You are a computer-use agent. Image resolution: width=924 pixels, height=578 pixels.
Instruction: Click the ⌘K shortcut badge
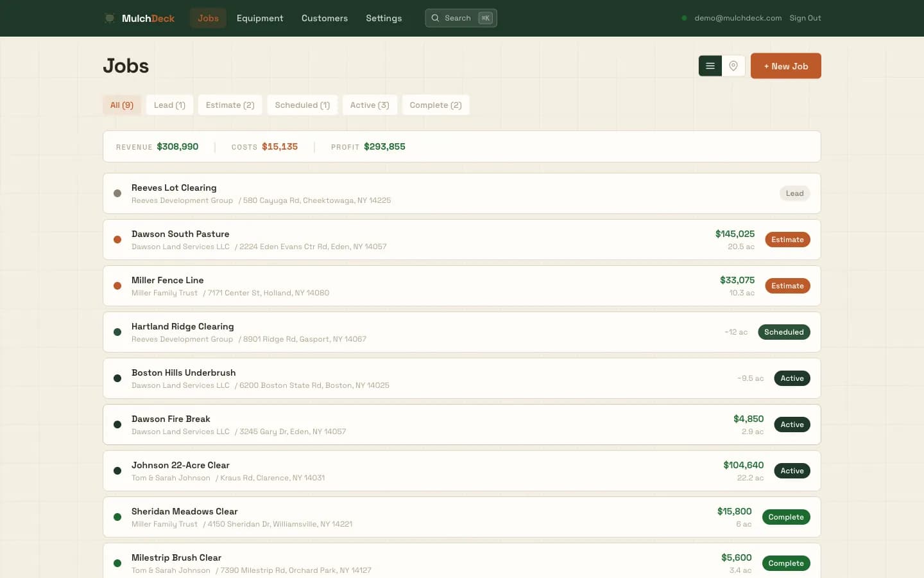[x=486, y=18]
